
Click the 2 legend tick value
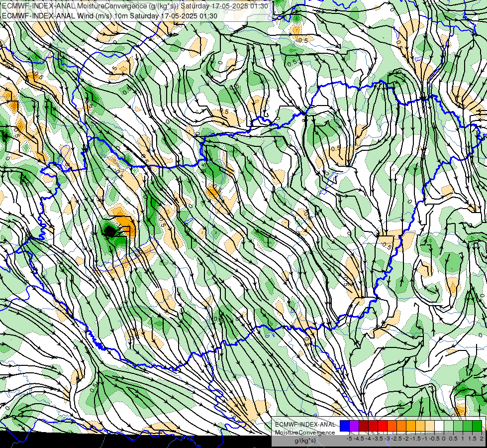tap(482, 439)
